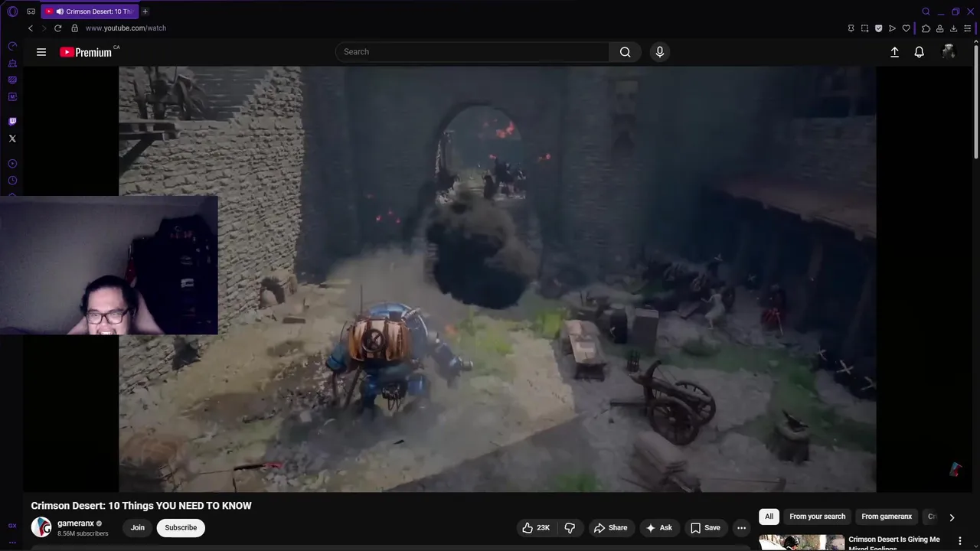
Task: Open options for Crimson Desert Mixed Feelings video
Action: point(960,541)
